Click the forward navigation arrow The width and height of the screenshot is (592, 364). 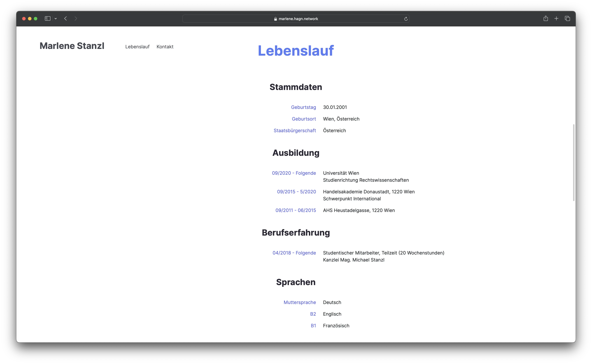tap(76, 18)
